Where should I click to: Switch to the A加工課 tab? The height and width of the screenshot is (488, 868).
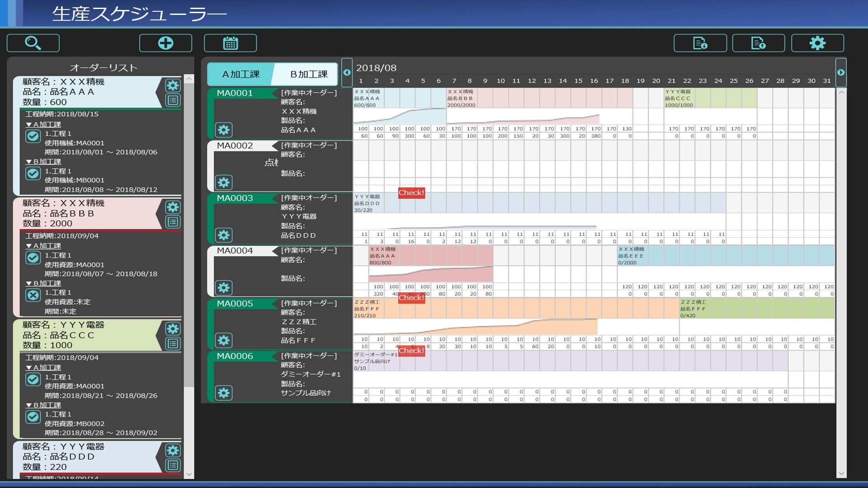(x=241, y=74)
